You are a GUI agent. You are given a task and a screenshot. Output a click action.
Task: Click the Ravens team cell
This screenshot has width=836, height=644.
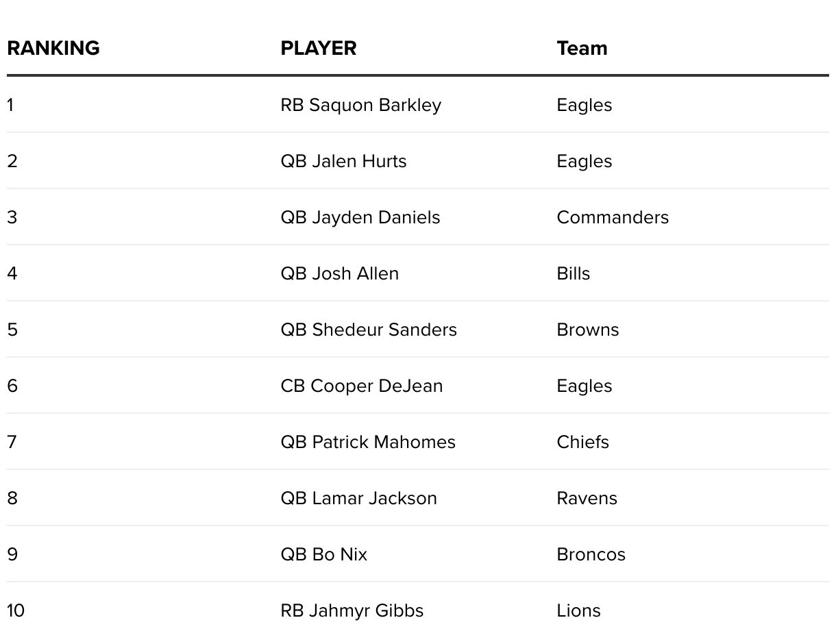pyautogui.click(x=587, y=498)
